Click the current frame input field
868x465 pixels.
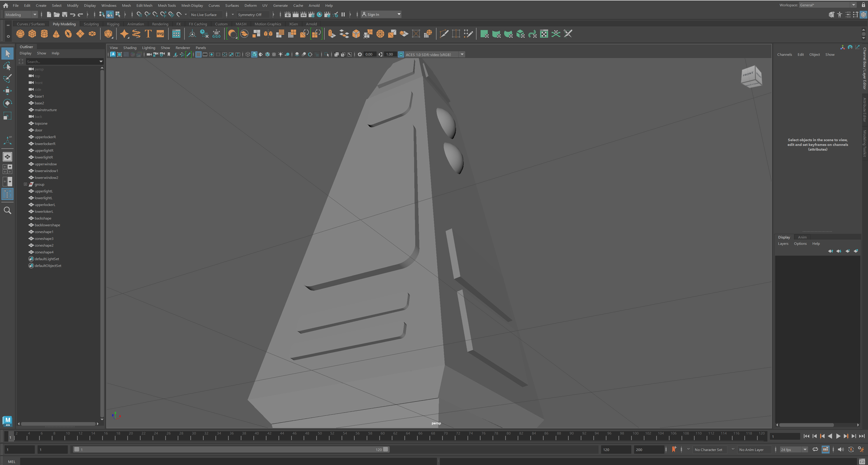pos(785,436)
